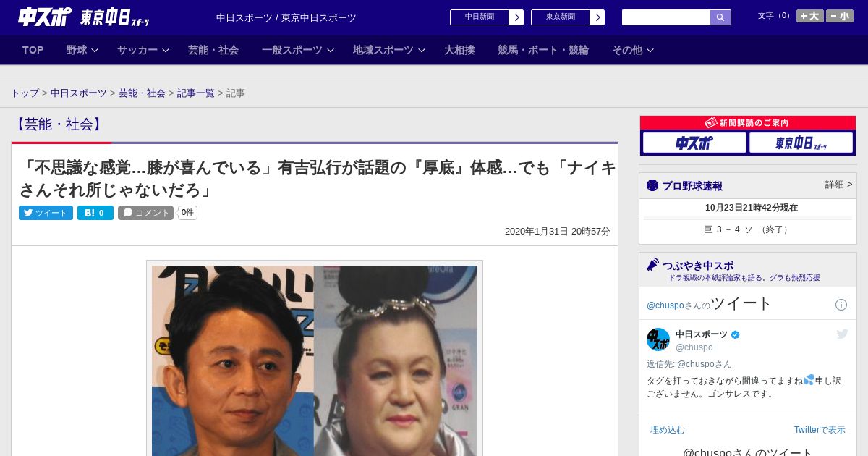Click the article photo of the two people

[314, 360]
